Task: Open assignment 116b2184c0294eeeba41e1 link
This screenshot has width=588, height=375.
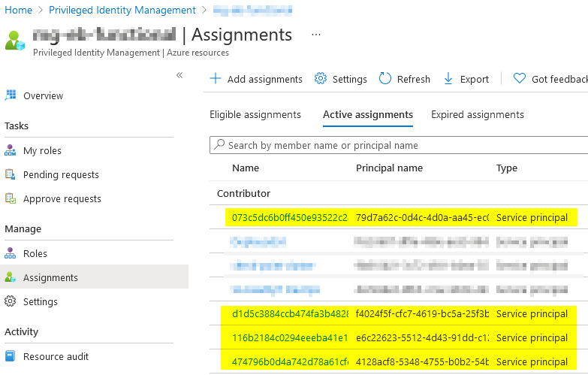Action: point(290,337)
